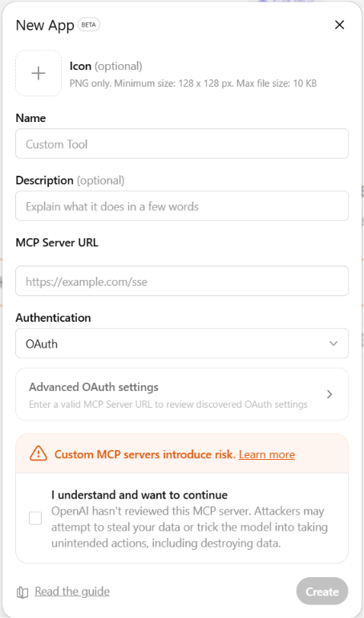Click the Create button

[322, 592]
